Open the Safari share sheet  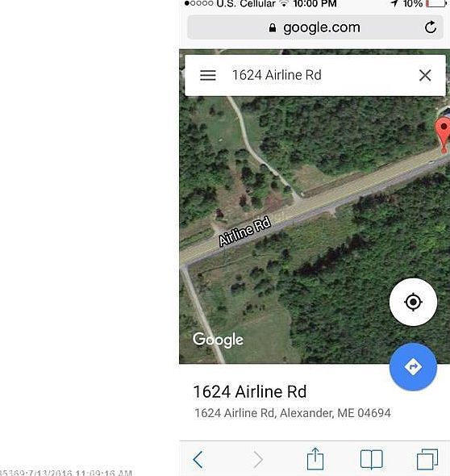coord(315,459)
